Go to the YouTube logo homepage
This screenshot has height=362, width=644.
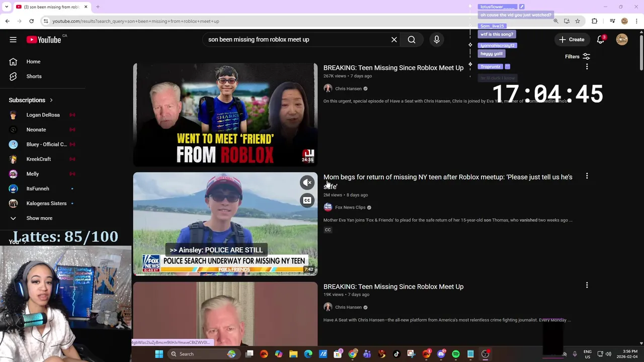click(x=44, y=40)
